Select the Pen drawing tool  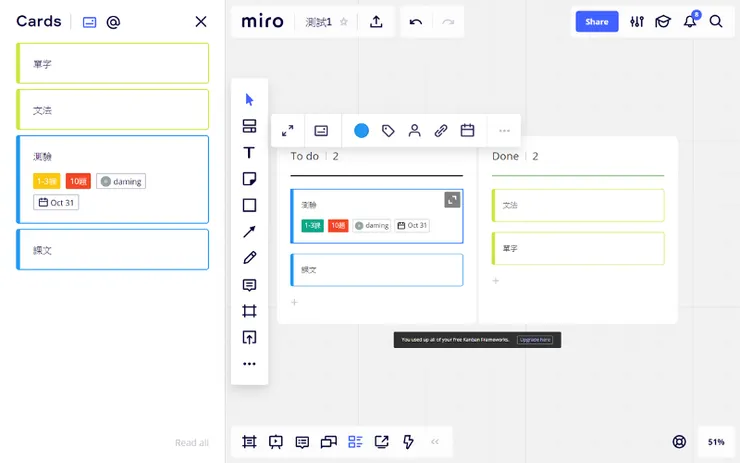pos(249,258)
